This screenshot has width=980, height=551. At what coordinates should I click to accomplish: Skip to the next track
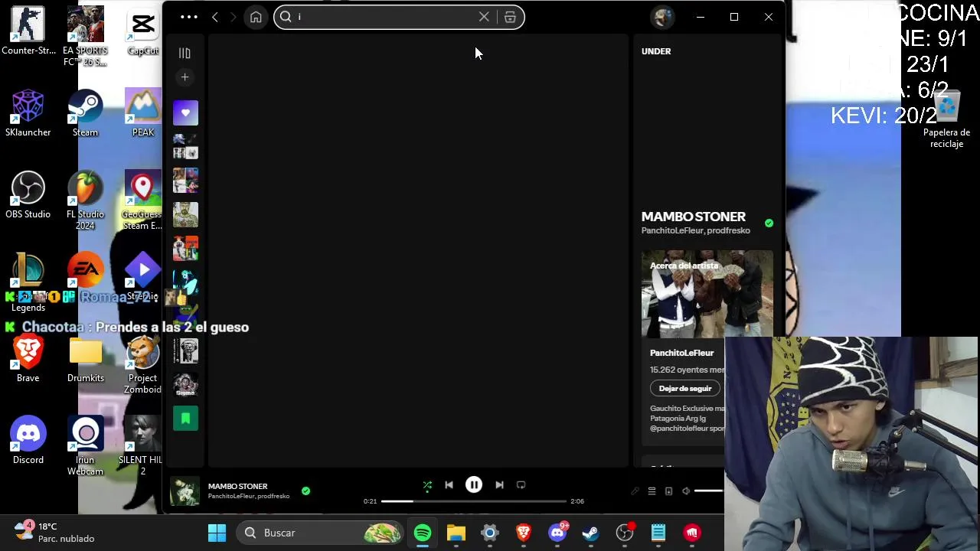499,485
